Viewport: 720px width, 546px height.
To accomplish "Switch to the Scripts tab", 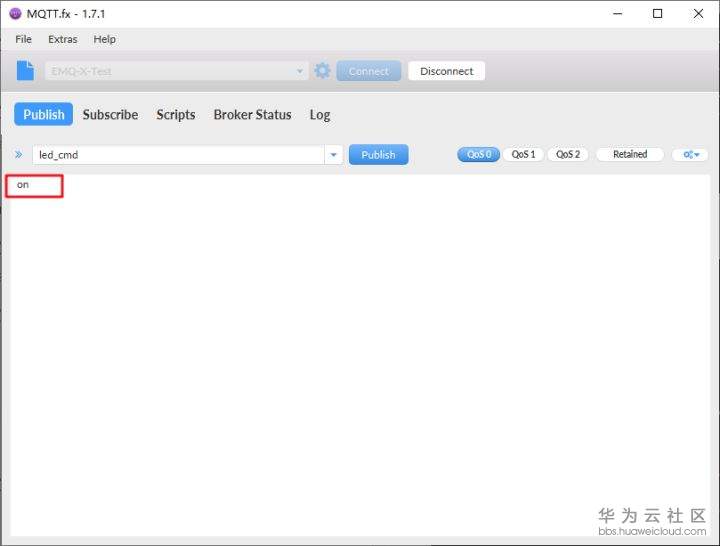I will (176, 114).
